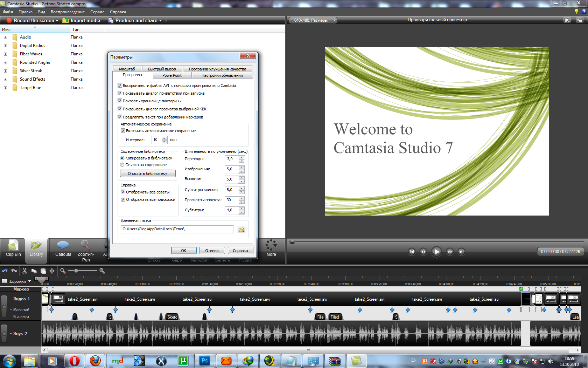The image size is (588, 368).
Task: Click Справка button in dialog
Action: pyautogui.click(x=240, y=251)
